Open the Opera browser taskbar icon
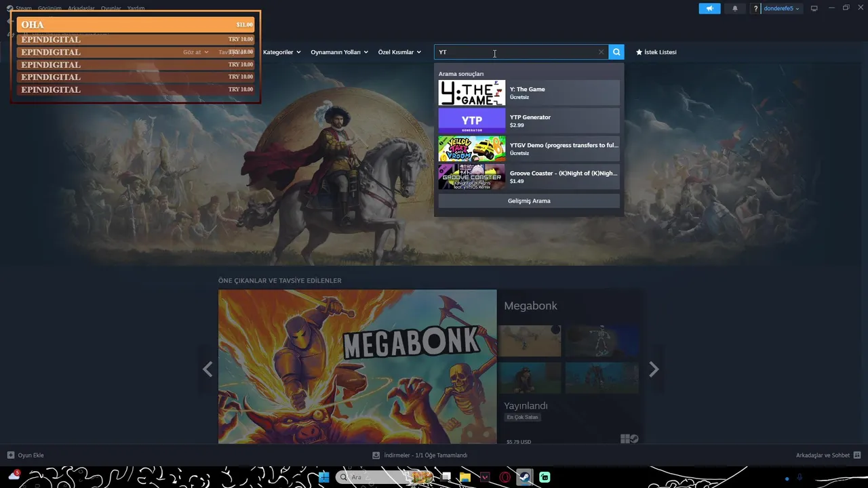The height and width of the screenshot is (488, 868). pyautogui.click(x=505, y=477)
